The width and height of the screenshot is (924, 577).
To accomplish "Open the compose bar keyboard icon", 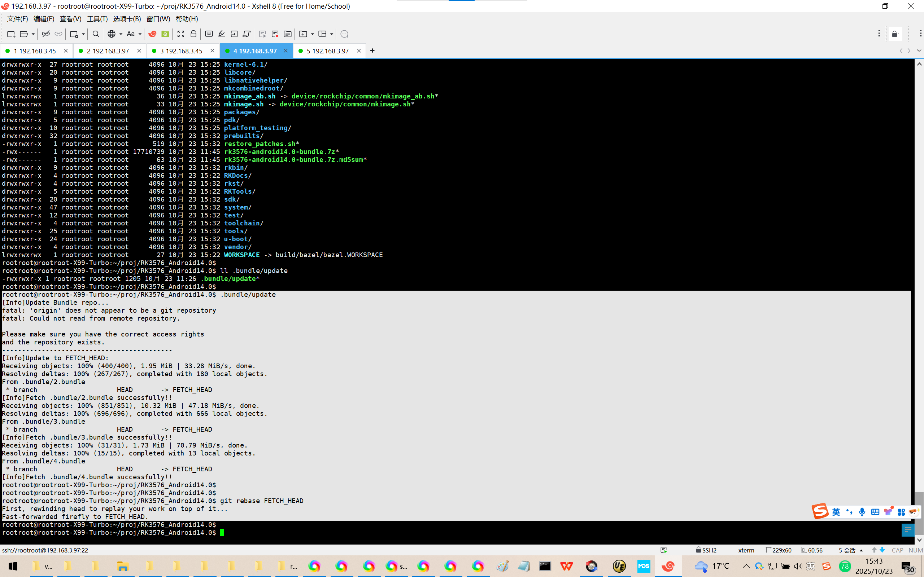I will pyautogui.click(x=209, y=34).
